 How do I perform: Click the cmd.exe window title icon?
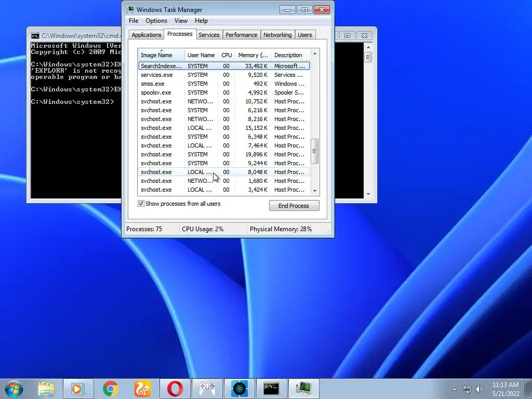click(x=35, y=36)
